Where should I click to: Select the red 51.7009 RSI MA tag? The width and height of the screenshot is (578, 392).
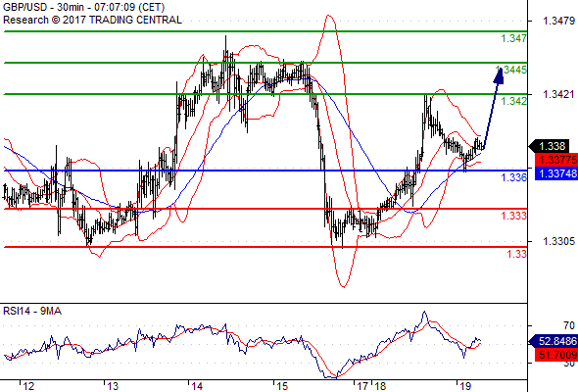555,355
